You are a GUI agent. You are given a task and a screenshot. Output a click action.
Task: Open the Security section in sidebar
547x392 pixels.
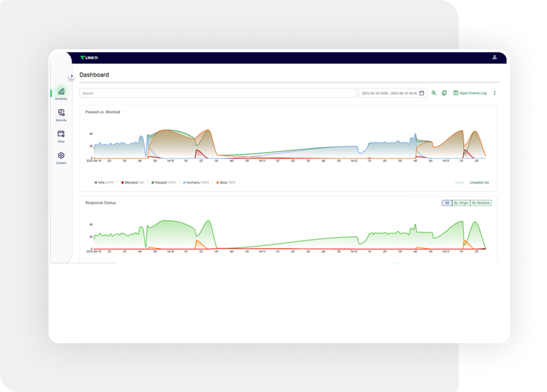click(x=61, y=115)
